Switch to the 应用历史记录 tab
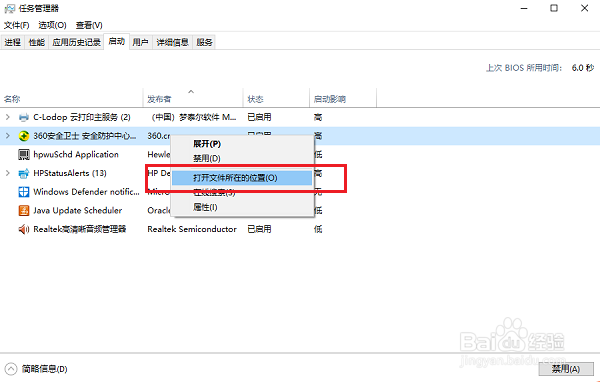Screen dimensions: 600x382 point(77,42)
